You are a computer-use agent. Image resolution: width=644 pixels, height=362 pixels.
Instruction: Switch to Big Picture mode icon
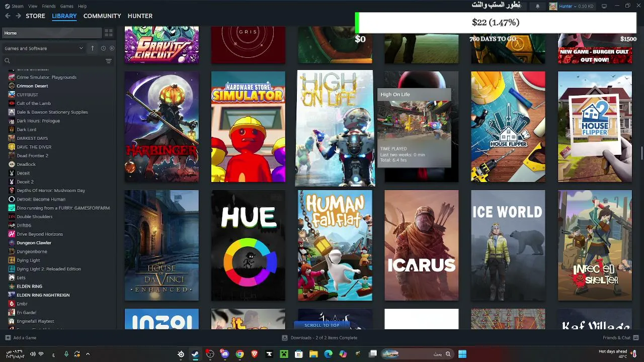[x=604, y=6]
